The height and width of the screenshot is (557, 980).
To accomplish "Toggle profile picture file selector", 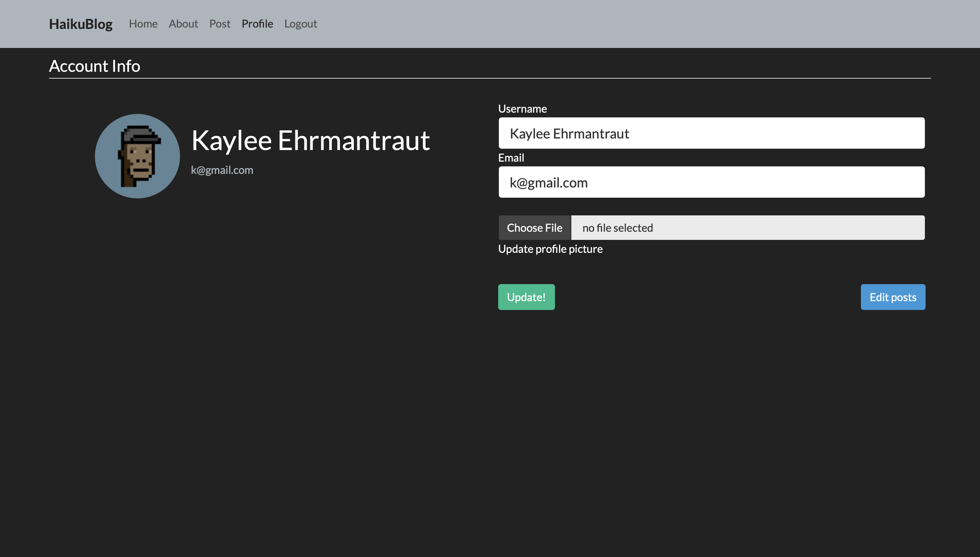I will coord(535,227).
